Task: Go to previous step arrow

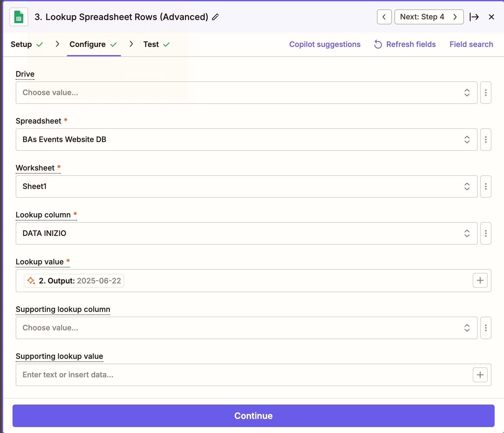Action: 384,17
